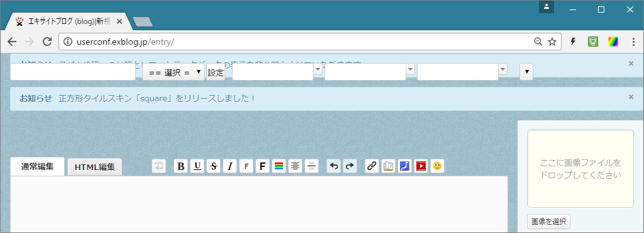Click the green M extension icon
This screenshot has width=644, height=233.
point(592,42)
